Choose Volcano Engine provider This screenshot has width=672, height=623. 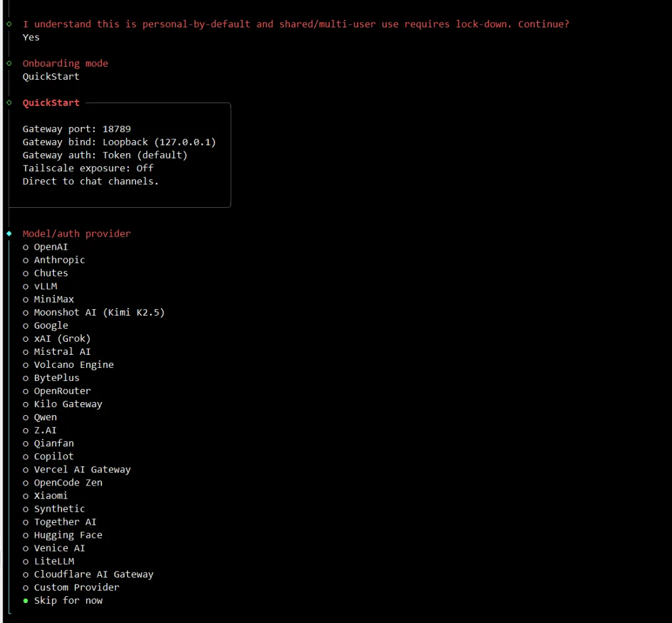click(x=68, y=365)
